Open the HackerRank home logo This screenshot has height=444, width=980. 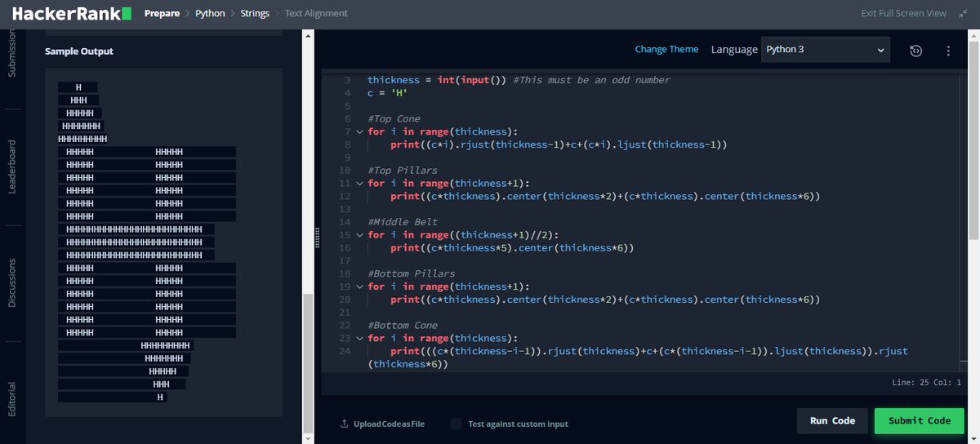[x=72, y=13]
